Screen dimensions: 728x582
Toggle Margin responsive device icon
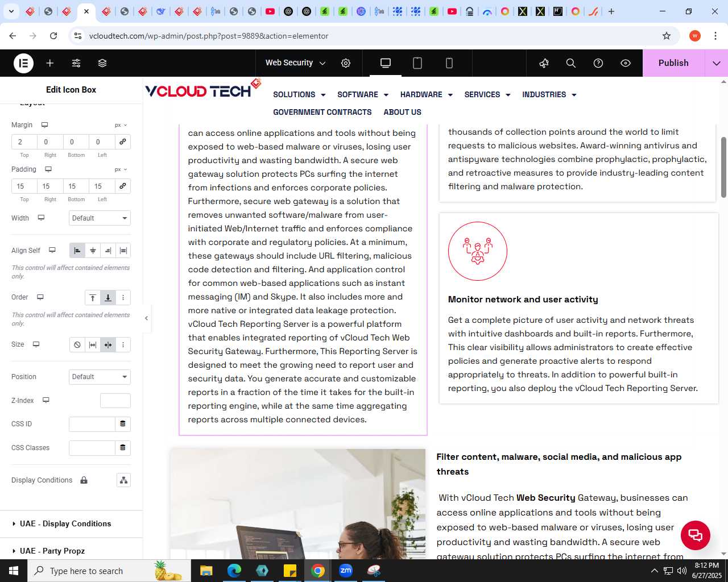44,125
